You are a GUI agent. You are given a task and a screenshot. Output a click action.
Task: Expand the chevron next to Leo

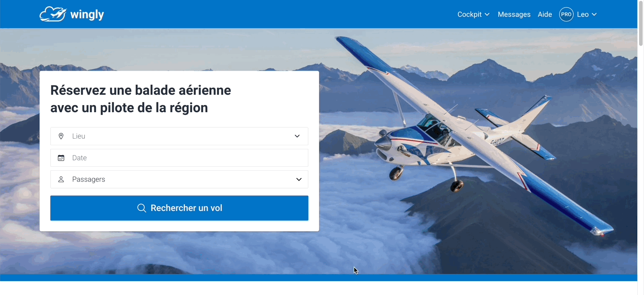pyautogui.click(x=594, y=14)
